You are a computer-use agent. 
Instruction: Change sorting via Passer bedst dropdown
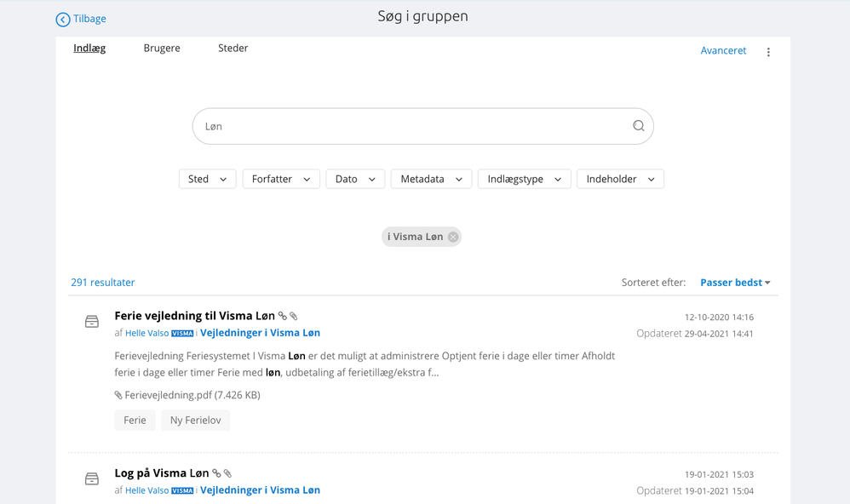pyautogui.click(x=735, y=283)
